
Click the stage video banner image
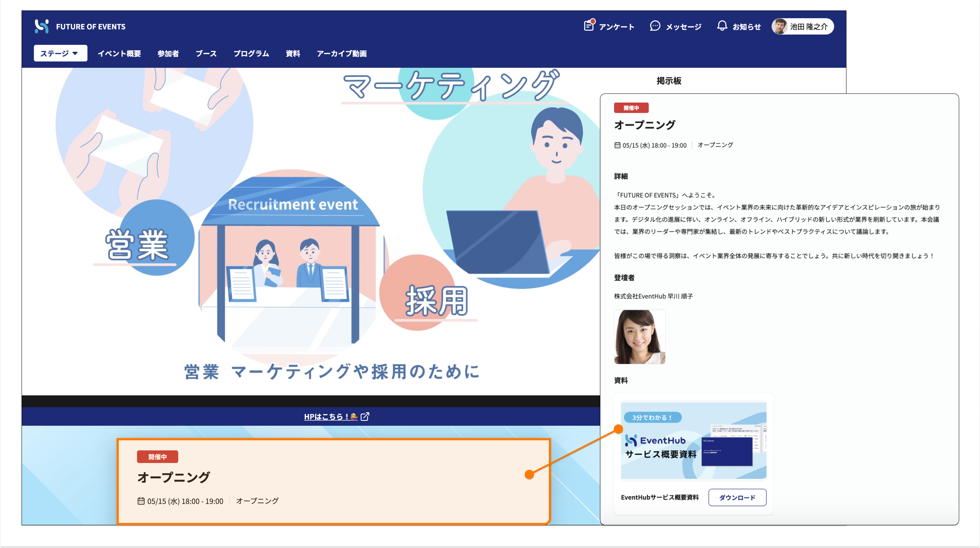pyautogui.click(x=311, y=231)
